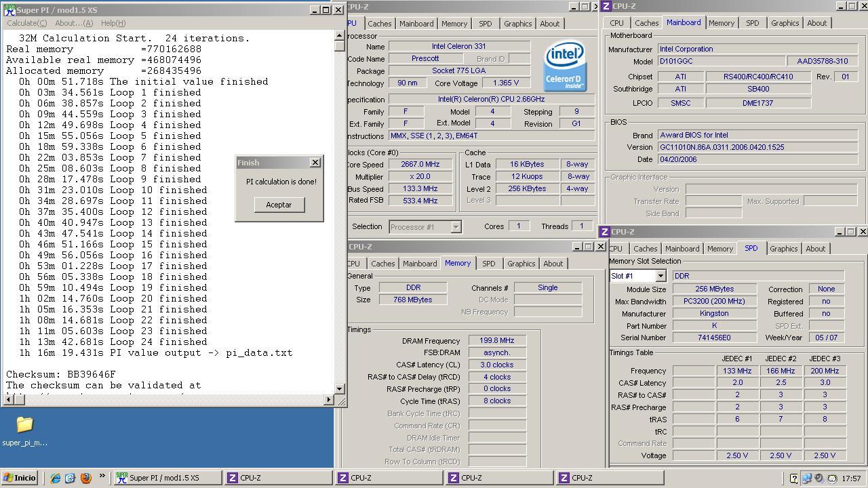
Task: Click the Core Speed 2667.0 MHz value
Action: tap(420, 165)
